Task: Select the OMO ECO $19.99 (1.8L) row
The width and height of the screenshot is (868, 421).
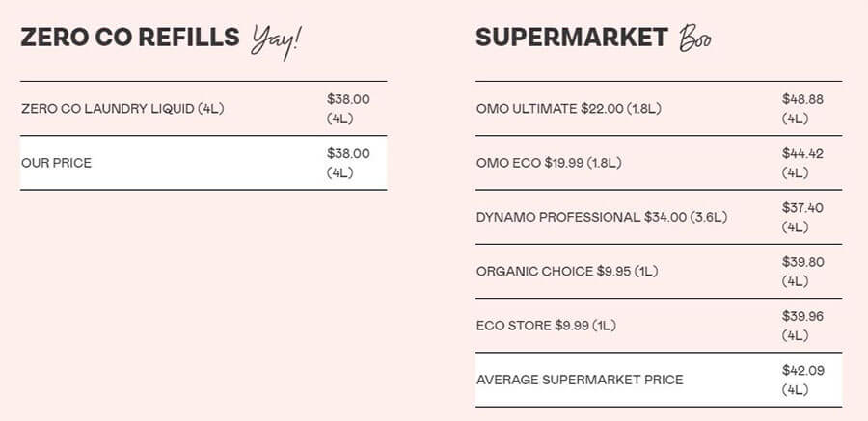Action: tap(659, 163)
